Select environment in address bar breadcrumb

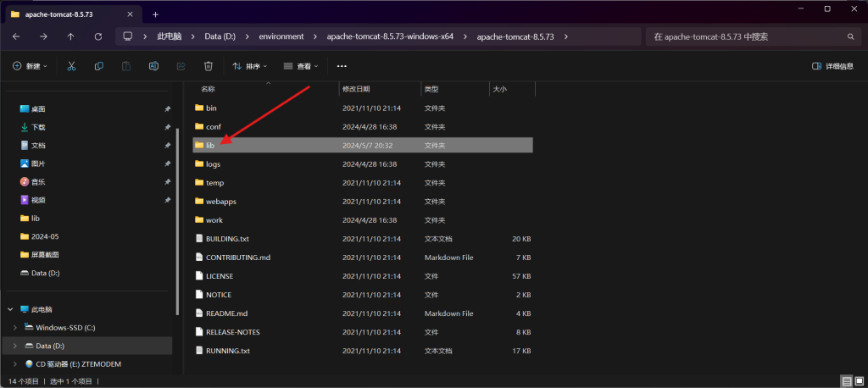(281, 36)
